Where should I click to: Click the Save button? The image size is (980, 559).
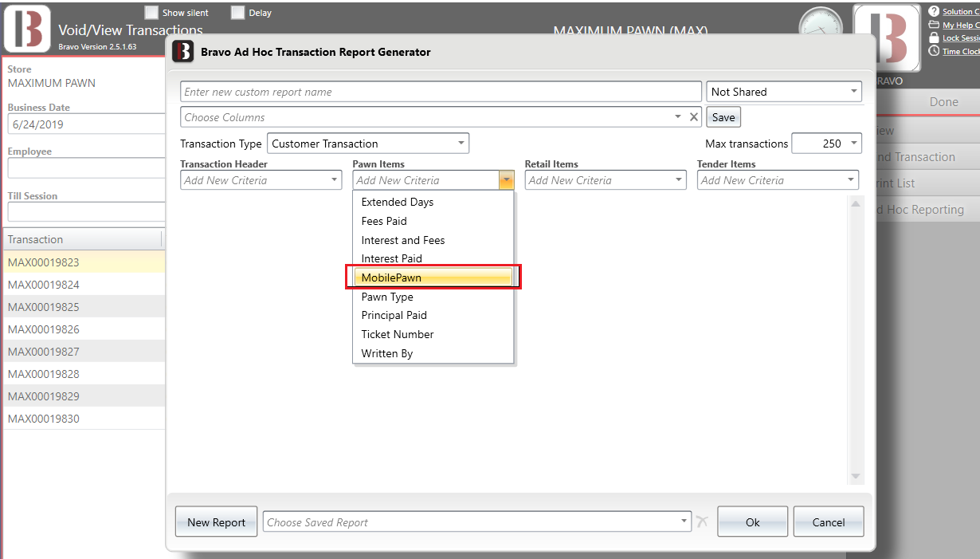point(723,117)
